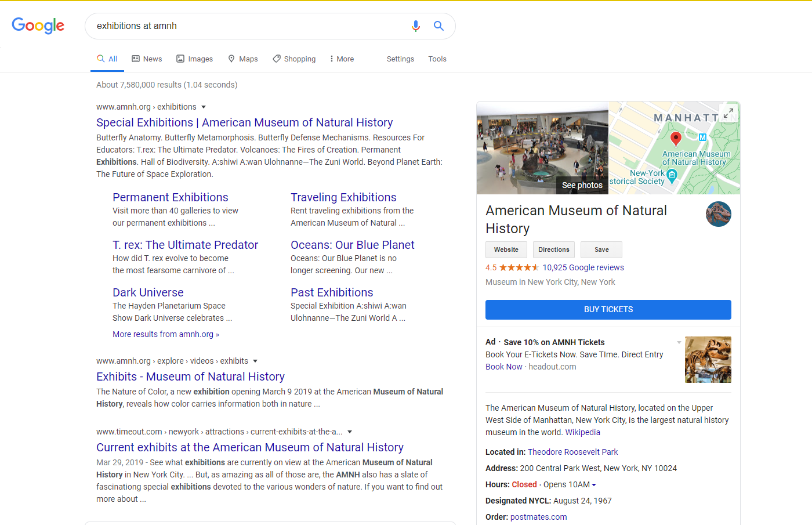Click in the search query field

pos(249,26)
